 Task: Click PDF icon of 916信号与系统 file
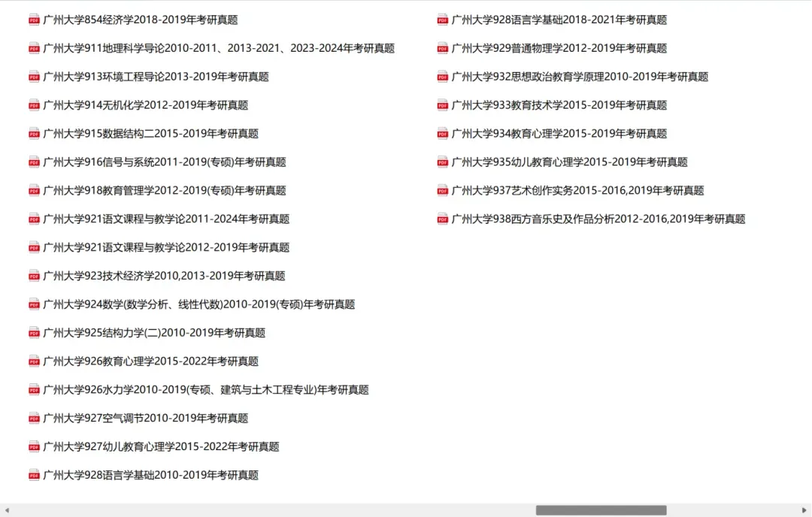click(x=34, y=162)
